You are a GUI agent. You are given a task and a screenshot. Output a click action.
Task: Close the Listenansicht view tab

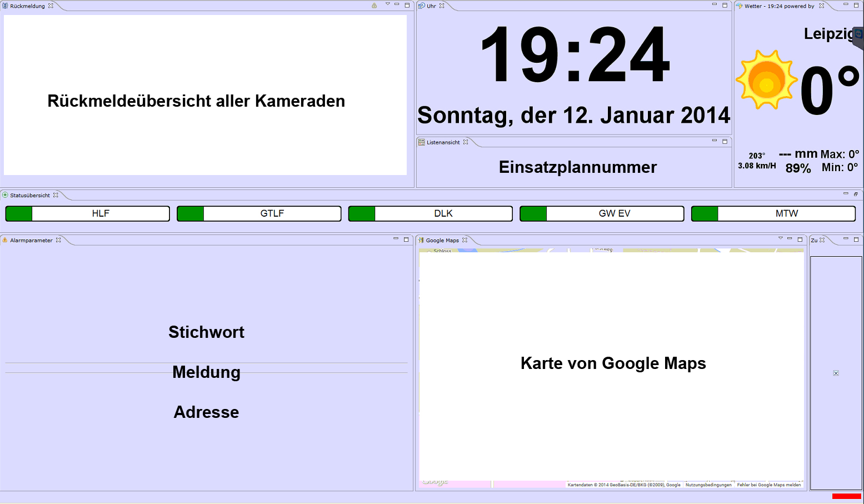coord(466,142)
